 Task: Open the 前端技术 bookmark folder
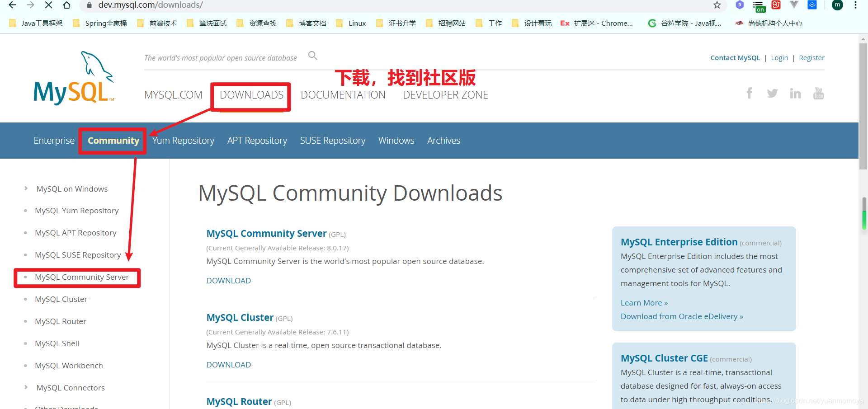pos(157,24)
